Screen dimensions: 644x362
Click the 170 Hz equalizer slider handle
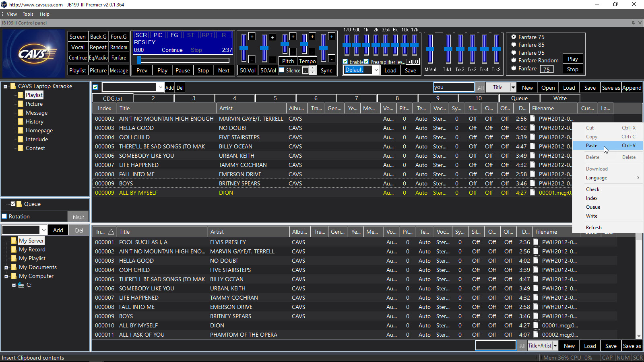pos(347,45)
